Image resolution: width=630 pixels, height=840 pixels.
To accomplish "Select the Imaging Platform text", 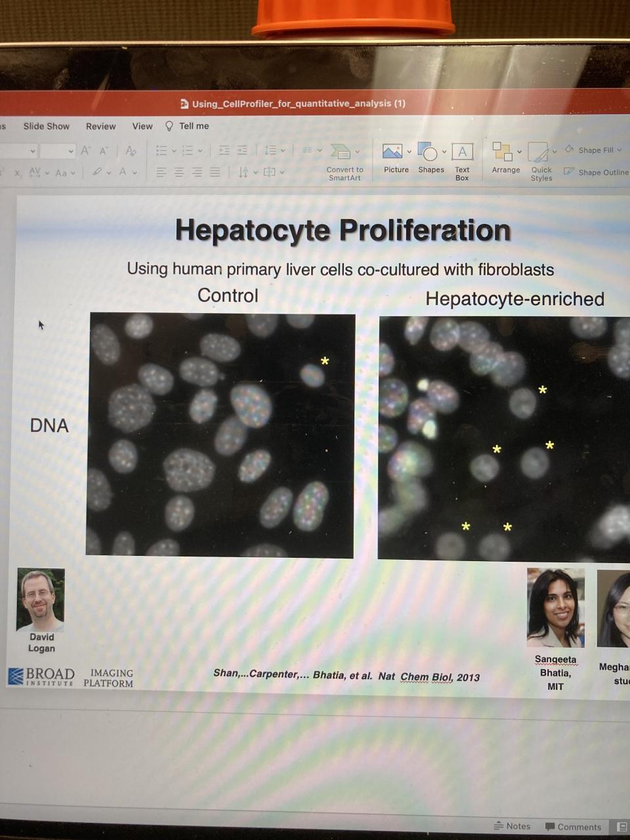I will point(108,678).
